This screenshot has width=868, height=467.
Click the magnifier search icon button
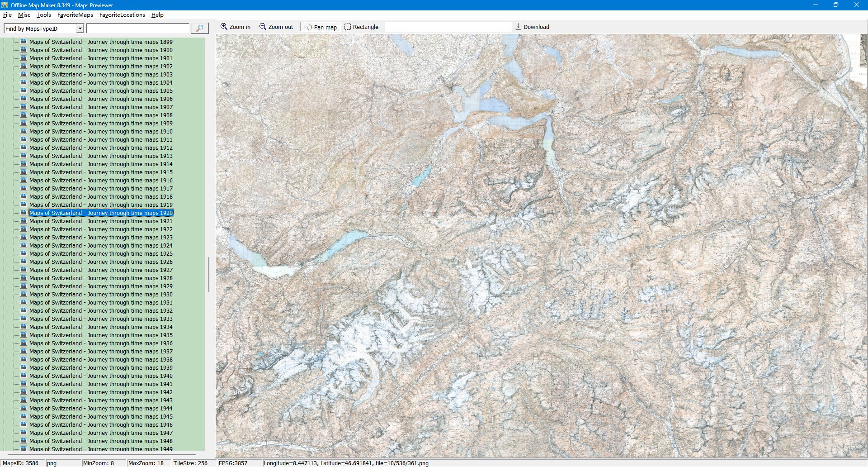199,29
